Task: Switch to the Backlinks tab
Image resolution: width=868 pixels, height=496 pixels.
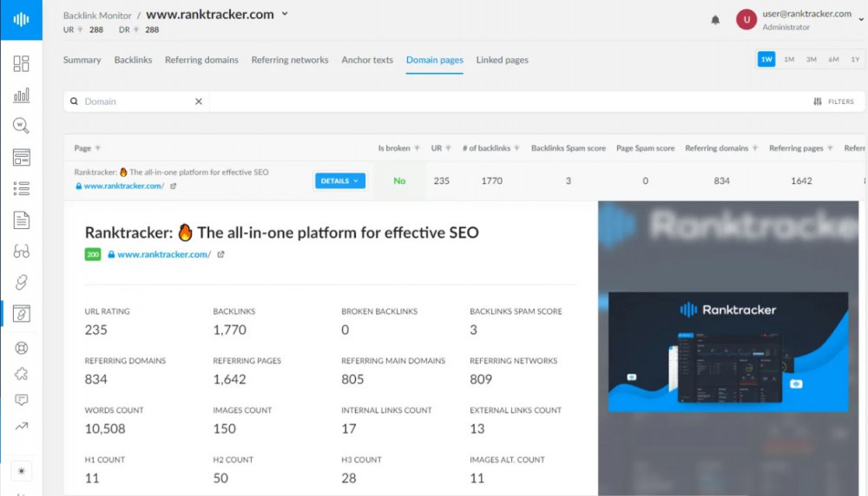Action: tap(133, 60)
